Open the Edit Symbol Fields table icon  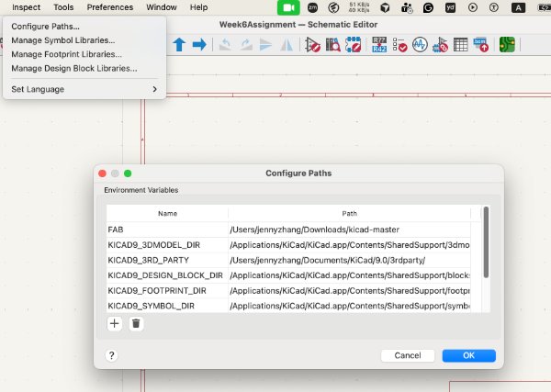461,45
